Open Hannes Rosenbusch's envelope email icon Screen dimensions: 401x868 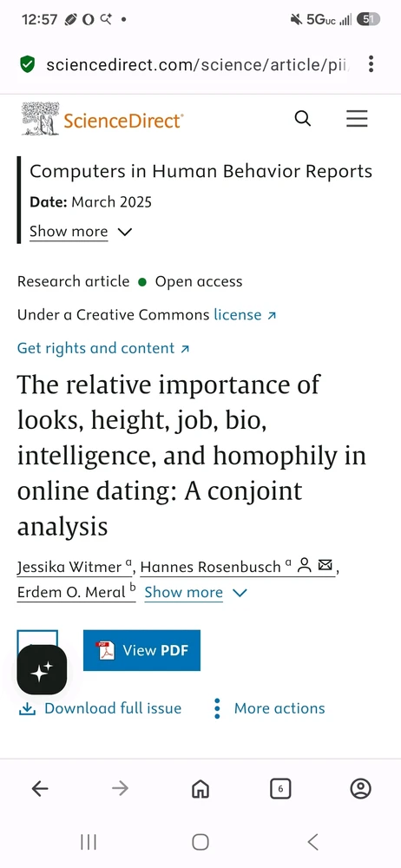pos(326,566)
